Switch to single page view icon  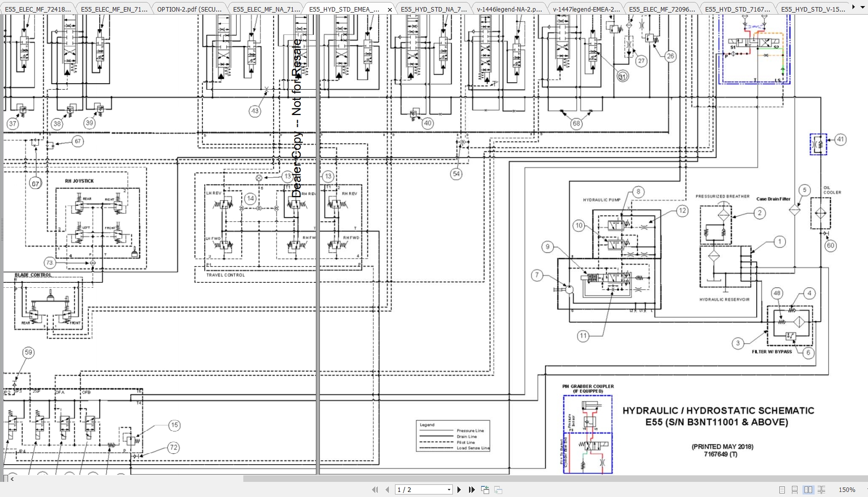[782, 489]
